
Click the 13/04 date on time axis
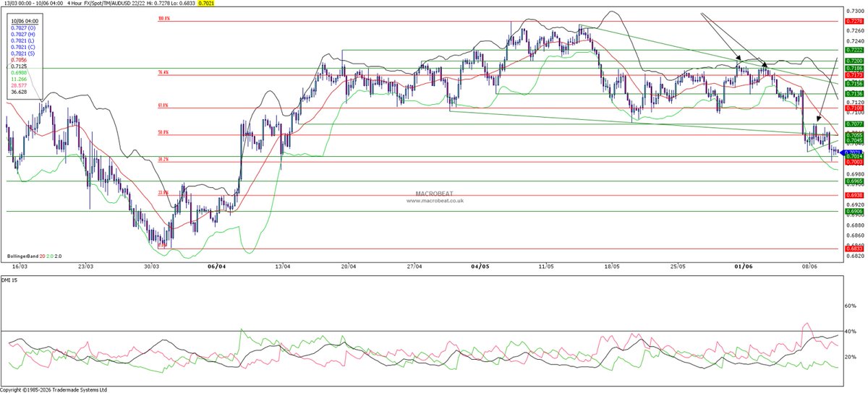pyautogui.click(x=283, y=266)
